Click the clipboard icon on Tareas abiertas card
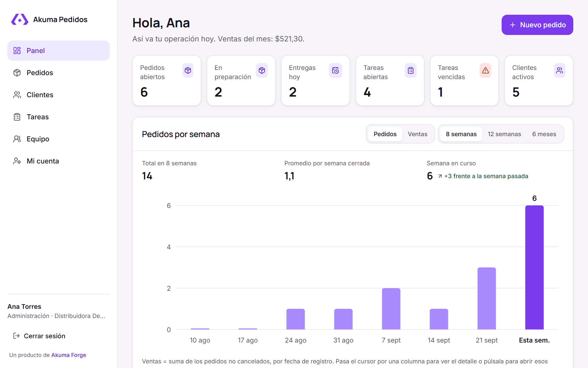This screenshot has width=588, height=368. [411, 71]
